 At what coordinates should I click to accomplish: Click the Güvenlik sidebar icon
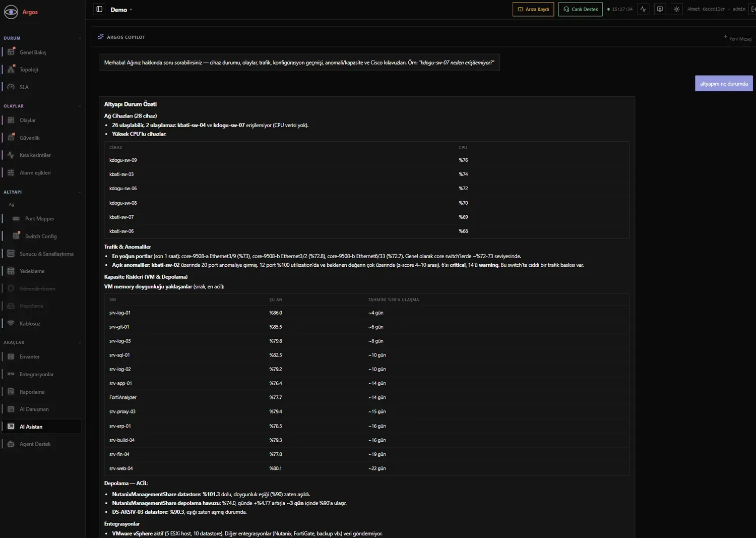click(x=11, y=138)
